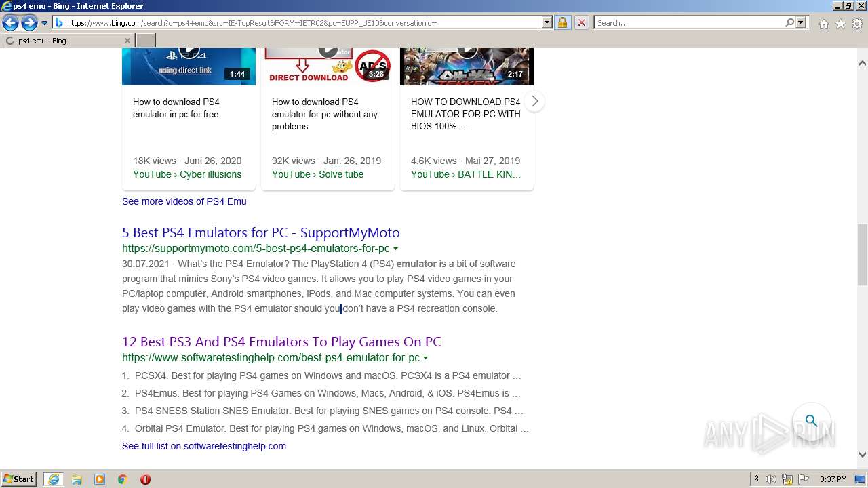
Task: Expand the address bar autocomplete dropdown
Action: (547, 23)
